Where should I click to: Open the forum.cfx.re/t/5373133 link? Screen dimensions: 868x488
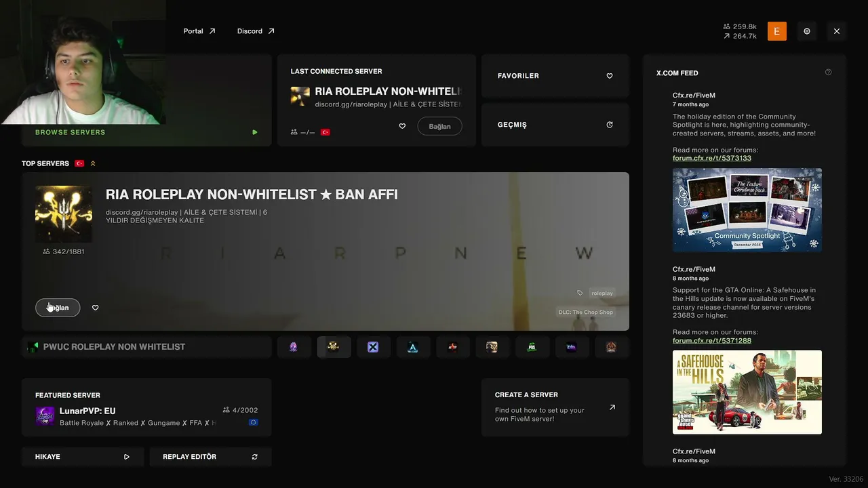click(712, 158)
